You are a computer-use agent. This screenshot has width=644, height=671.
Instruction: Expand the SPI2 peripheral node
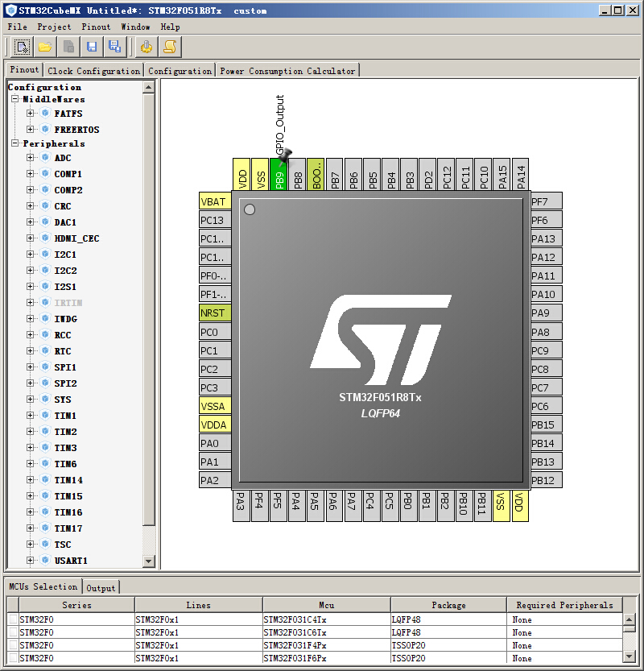pos(30,383)
